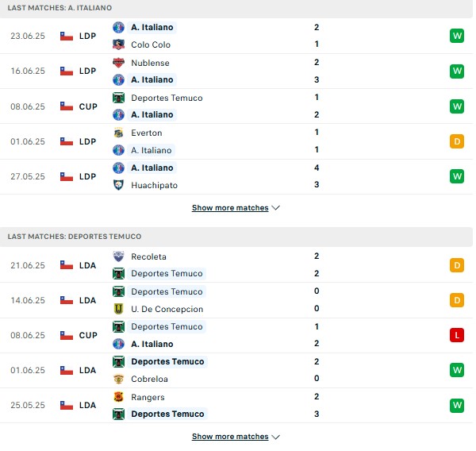
Task: Click the D badge for Everton match
Action: click(457, 141)
